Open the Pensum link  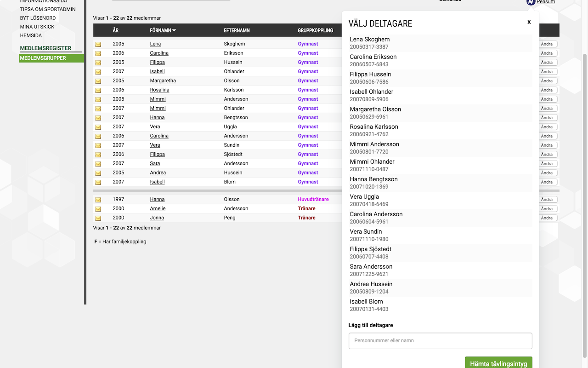[x=546, y=2]
